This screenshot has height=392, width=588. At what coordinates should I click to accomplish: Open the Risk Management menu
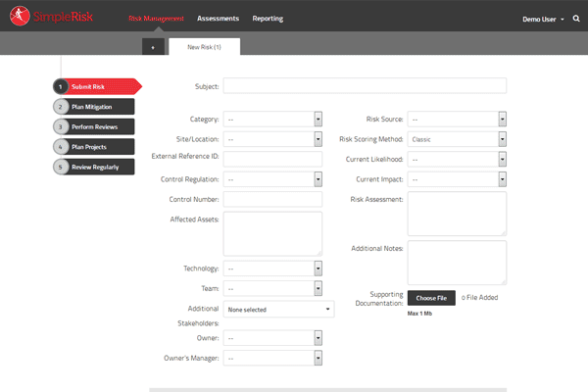156,19
